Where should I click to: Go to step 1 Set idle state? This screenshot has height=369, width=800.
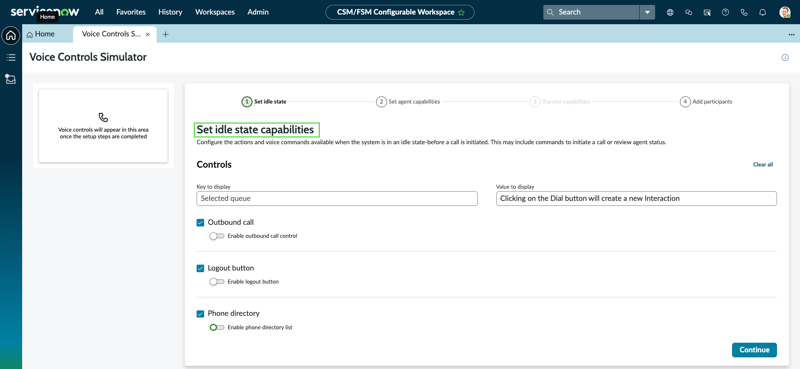264,102
